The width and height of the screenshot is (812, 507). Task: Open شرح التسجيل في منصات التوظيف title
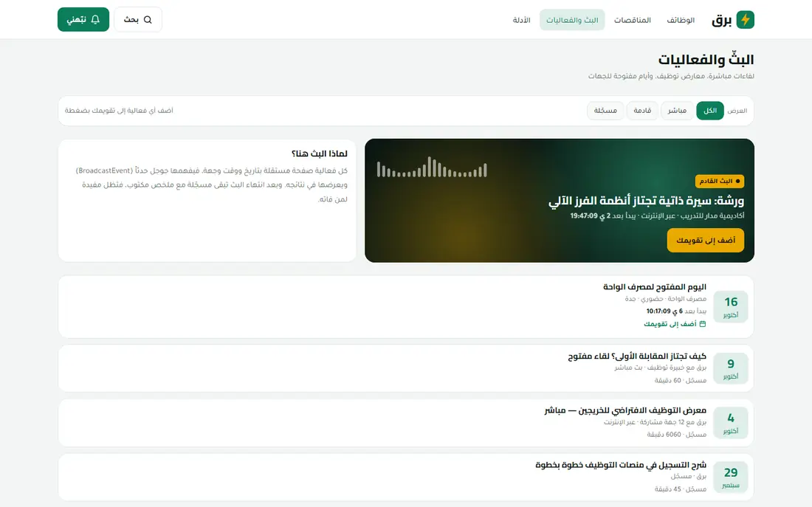[x=620, y=465]
